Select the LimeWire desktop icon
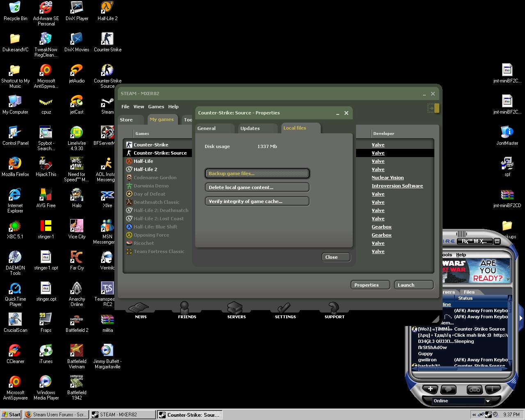Image resolution: width=525 pixels, height=420 pixels. point(77,138)
